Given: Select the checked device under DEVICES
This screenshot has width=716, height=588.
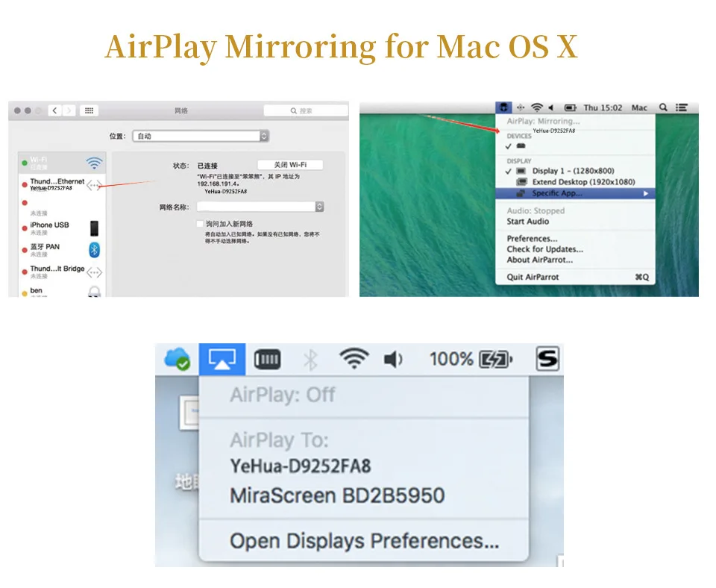Looking at the screenshot, I should click(575, 146).
